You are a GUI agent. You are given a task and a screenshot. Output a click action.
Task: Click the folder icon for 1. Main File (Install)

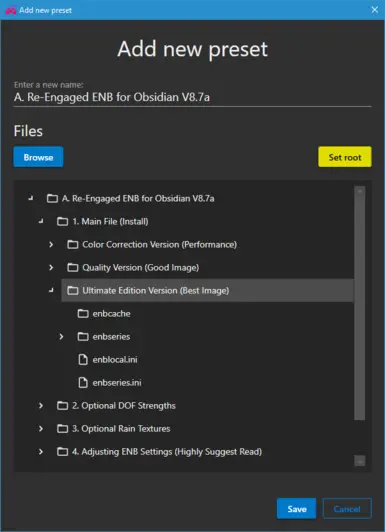62,222
